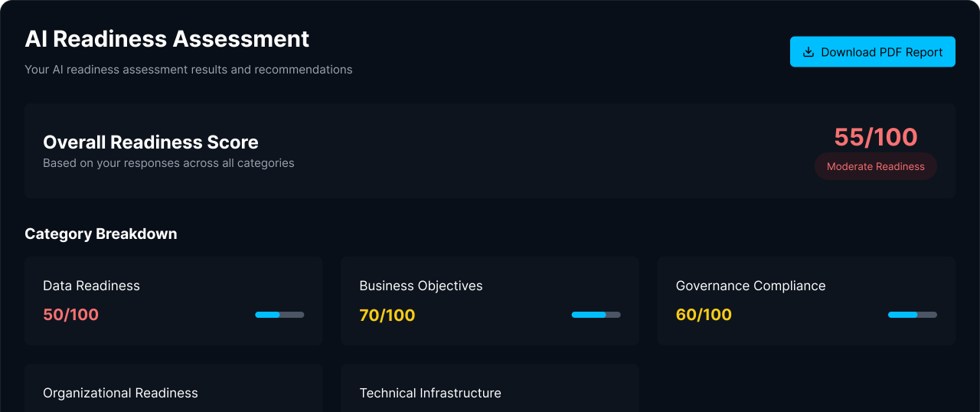Select the Business Objectives card title
Image resolution: width=980 pixels, height=412 pixels.
(421, 286)
